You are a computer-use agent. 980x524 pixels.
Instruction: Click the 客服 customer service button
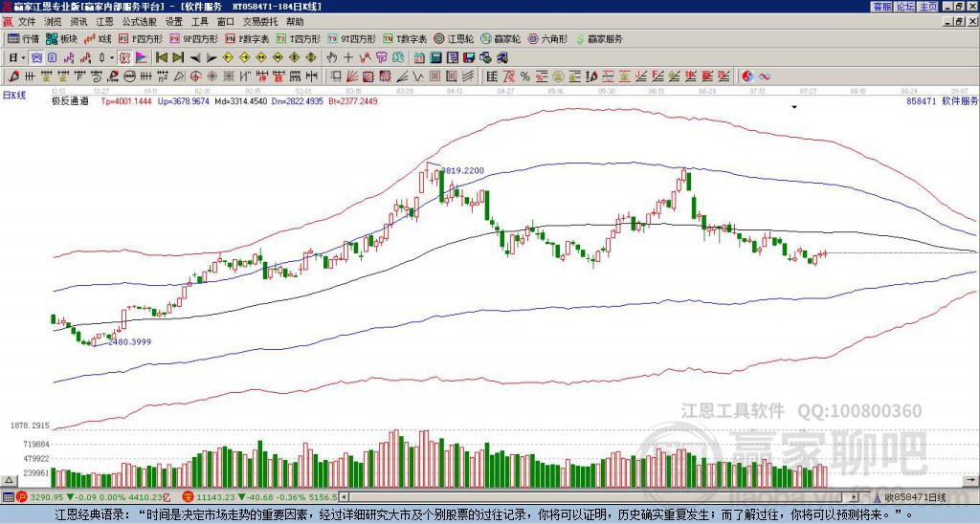[881, 7]
